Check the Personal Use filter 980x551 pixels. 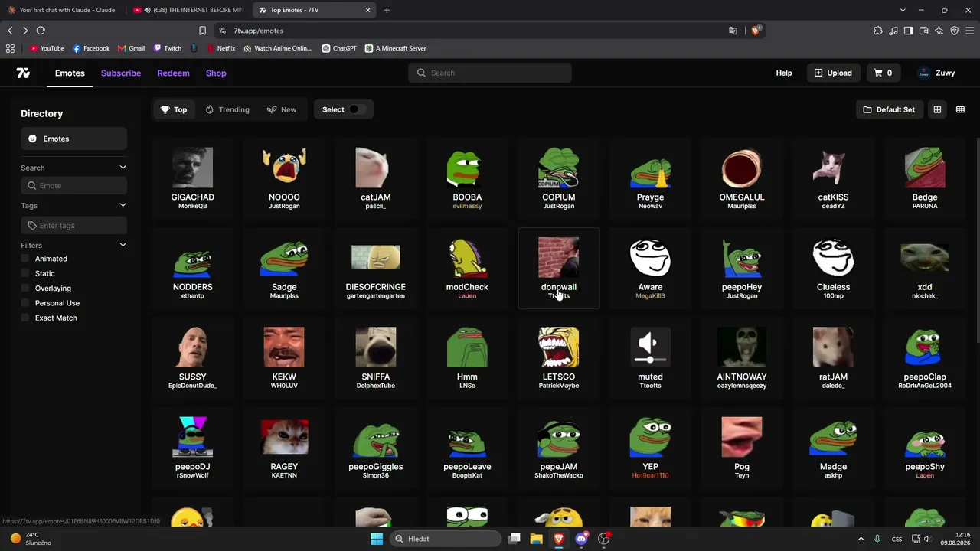[x=25, y=303]
